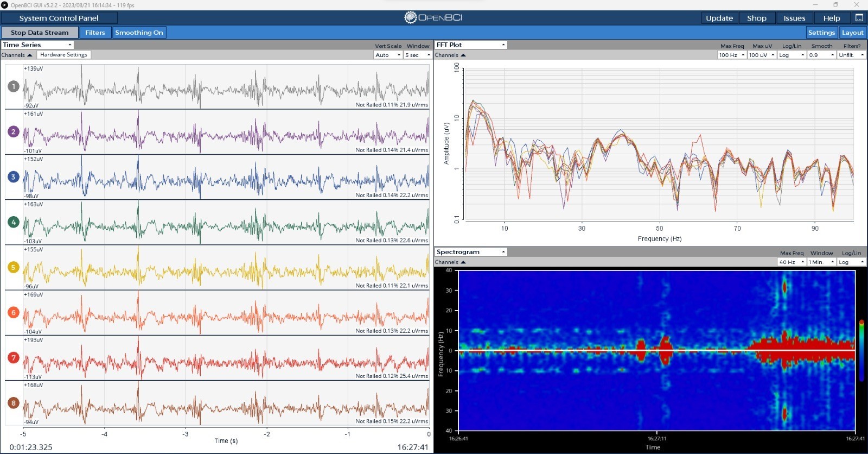Open Spectrogram Window 1 Min. dropdown

coord(821,262)
